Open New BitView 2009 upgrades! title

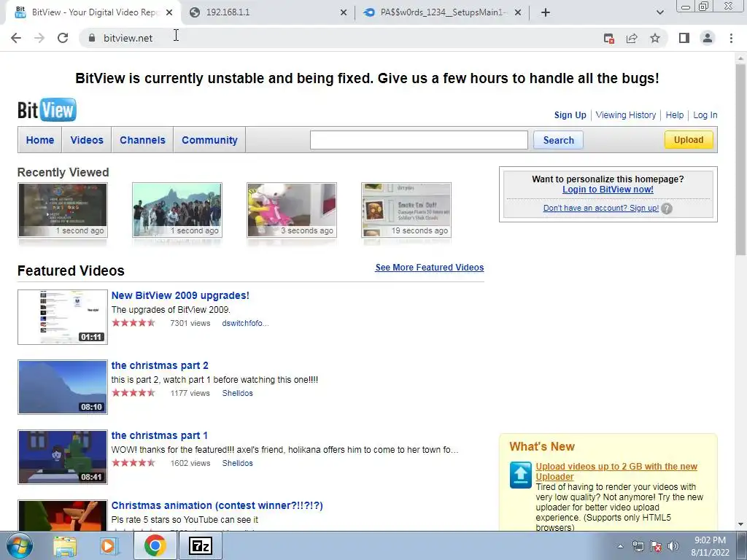click(180, 295)
